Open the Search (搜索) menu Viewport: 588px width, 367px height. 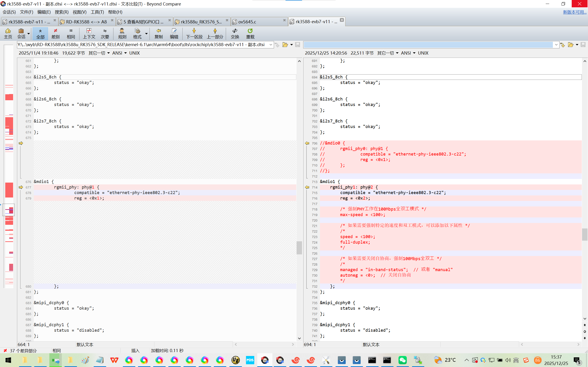[62, 12]
